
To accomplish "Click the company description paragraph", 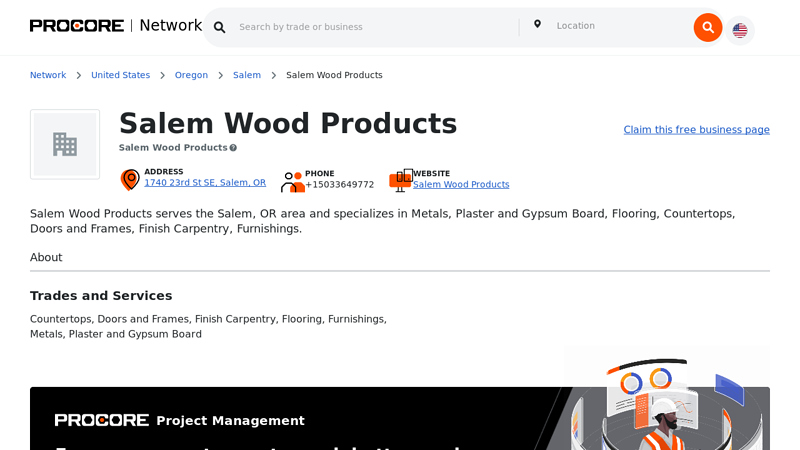I will [383, 221].
